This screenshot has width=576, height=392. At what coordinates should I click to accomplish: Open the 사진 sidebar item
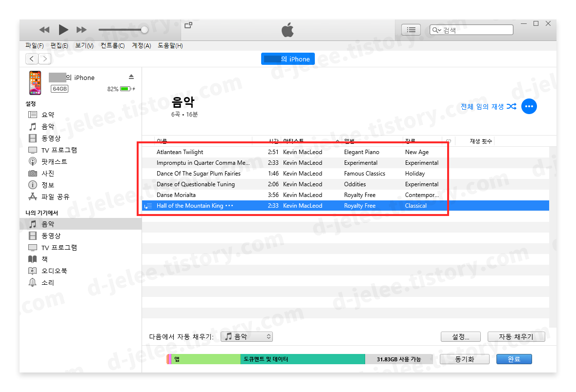[x=48, y=173]
